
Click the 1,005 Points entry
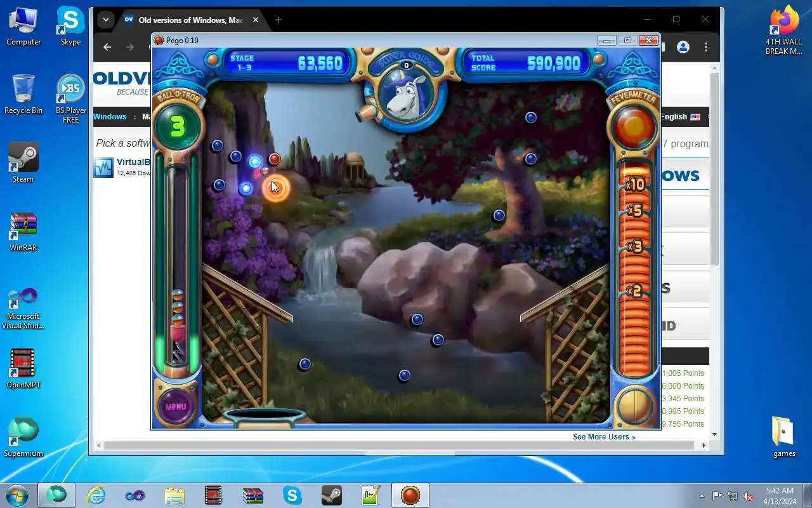coord(683,373)
